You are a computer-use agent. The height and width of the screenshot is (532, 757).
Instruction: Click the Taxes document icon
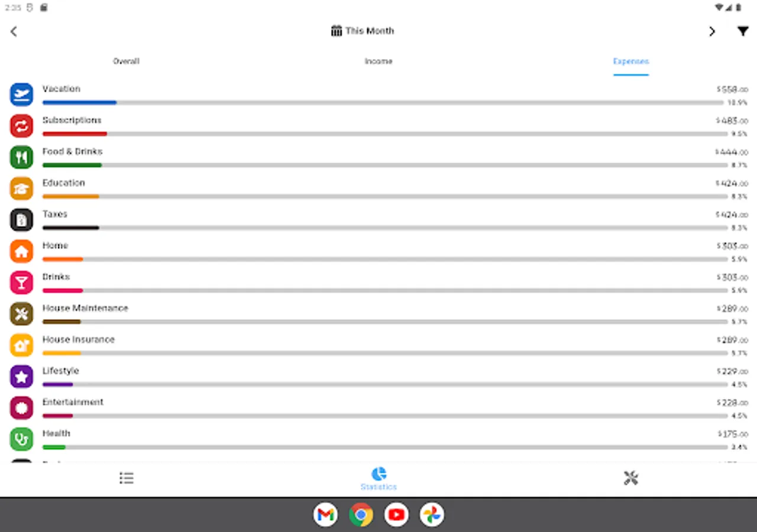[21, 220]
